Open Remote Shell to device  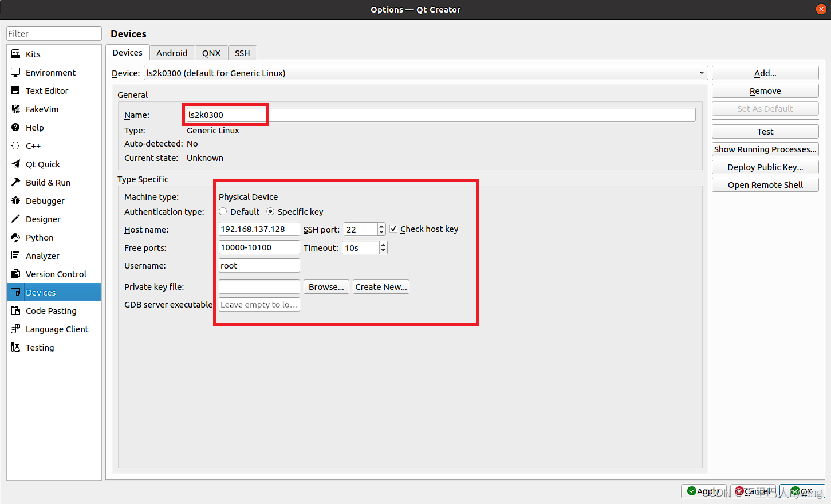[x=765, y=185]
